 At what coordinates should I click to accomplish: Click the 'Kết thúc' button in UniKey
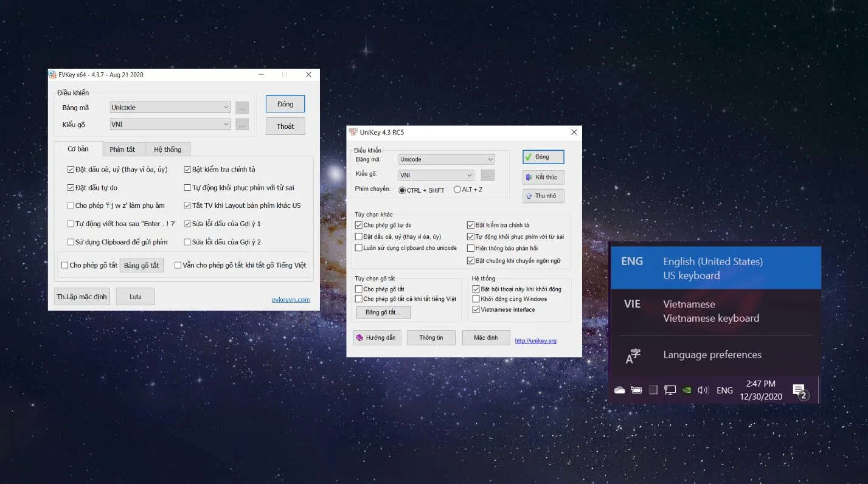coord(543,177)
